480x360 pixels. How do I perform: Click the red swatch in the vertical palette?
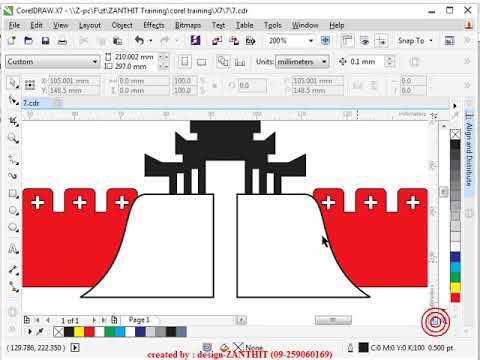click(455, 297)
